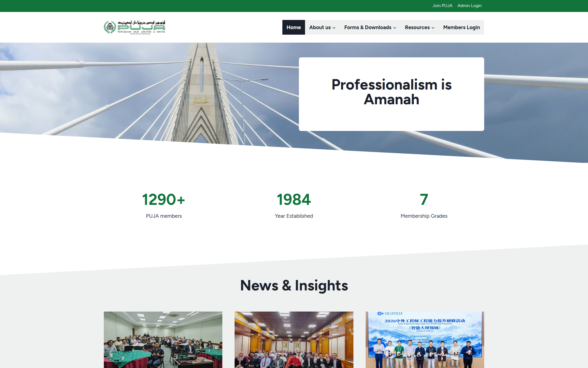
Task: Click the 1290+ PUJA members figure
Action: pos(164,200)
